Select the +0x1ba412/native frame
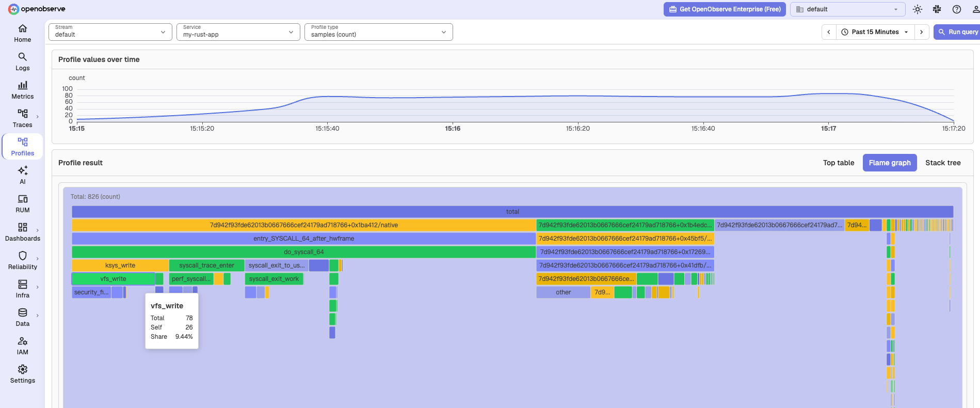 303,225
